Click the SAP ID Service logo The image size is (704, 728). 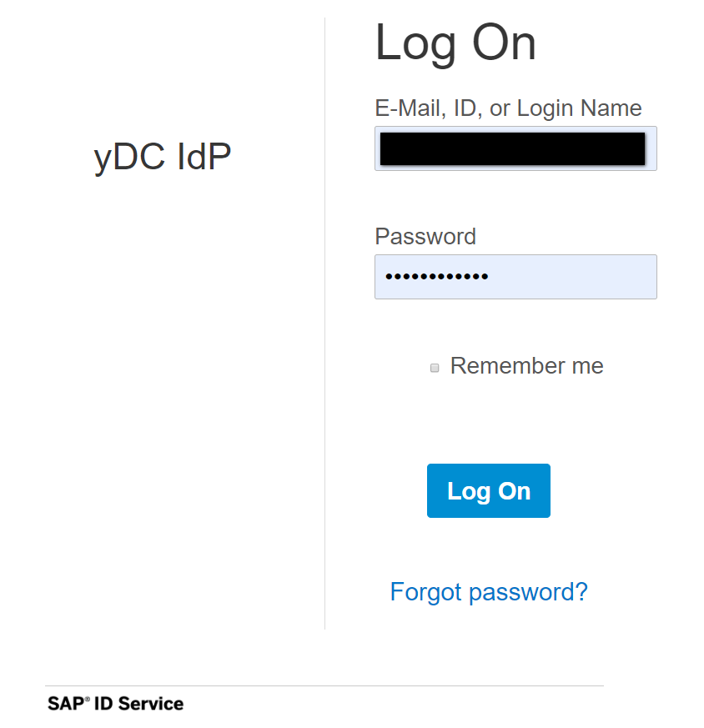[x=116, y=704]
